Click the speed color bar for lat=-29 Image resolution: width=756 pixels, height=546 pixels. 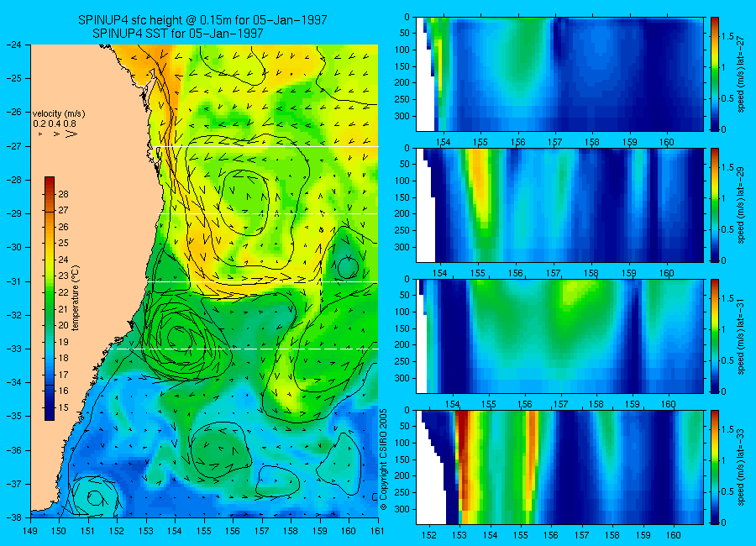(x=715, y=205)
